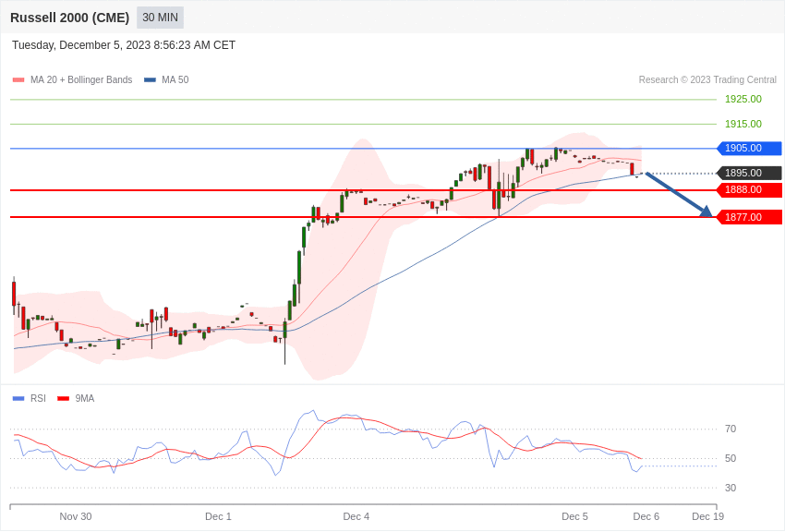
Task: Click the blue 1905.00 price tag
Action: click(x=749, y=148)
